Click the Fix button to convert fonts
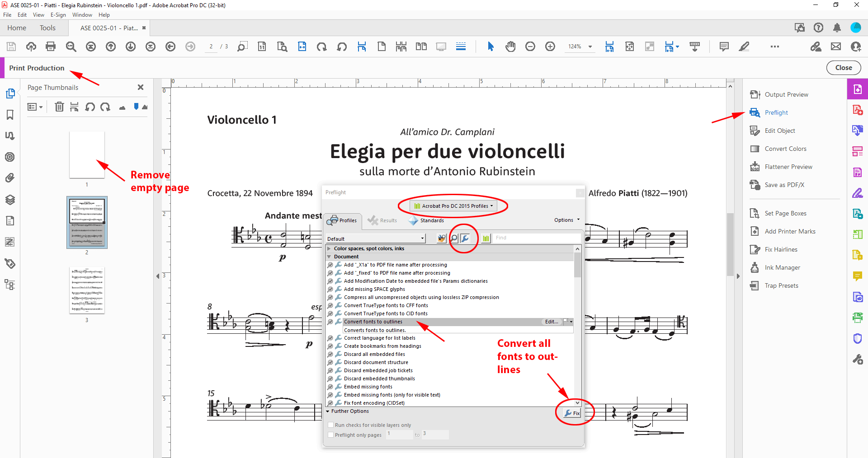This screenshot has width=868, height=458. (x=571, y=412)
